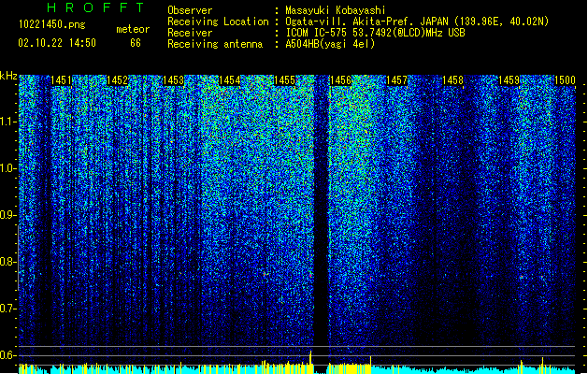The image size is (588, 374).
Task: Click the 0.7 kHz axis label
Action: tap(8, 309)
